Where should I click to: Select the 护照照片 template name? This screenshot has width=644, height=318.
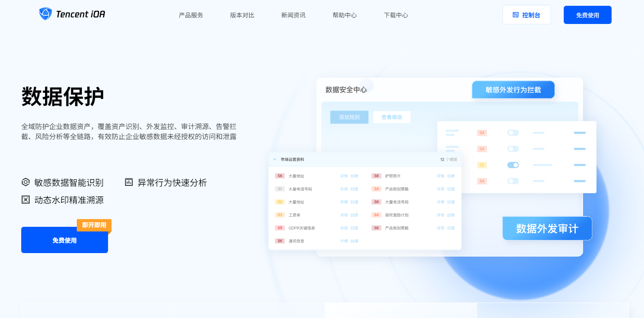point(393,176)
